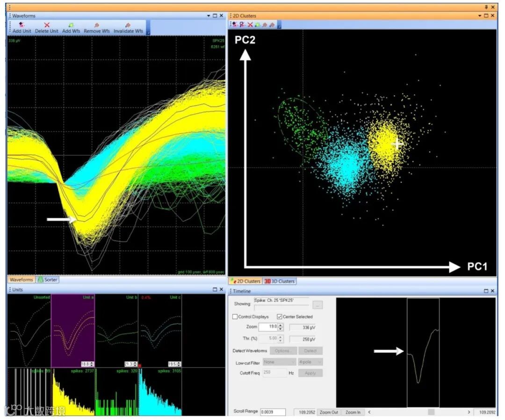The height and width of the screenshot is (420, 505).
Task: Click Unit c cyan histogram with 3105 spikes
Action: [x=160, y=392]
